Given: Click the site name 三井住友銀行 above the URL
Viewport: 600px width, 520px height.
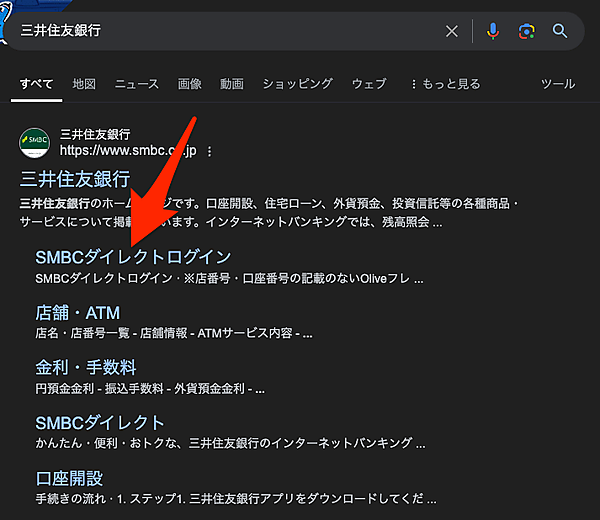Looking at the screenshot, I should tap(95, 134).
